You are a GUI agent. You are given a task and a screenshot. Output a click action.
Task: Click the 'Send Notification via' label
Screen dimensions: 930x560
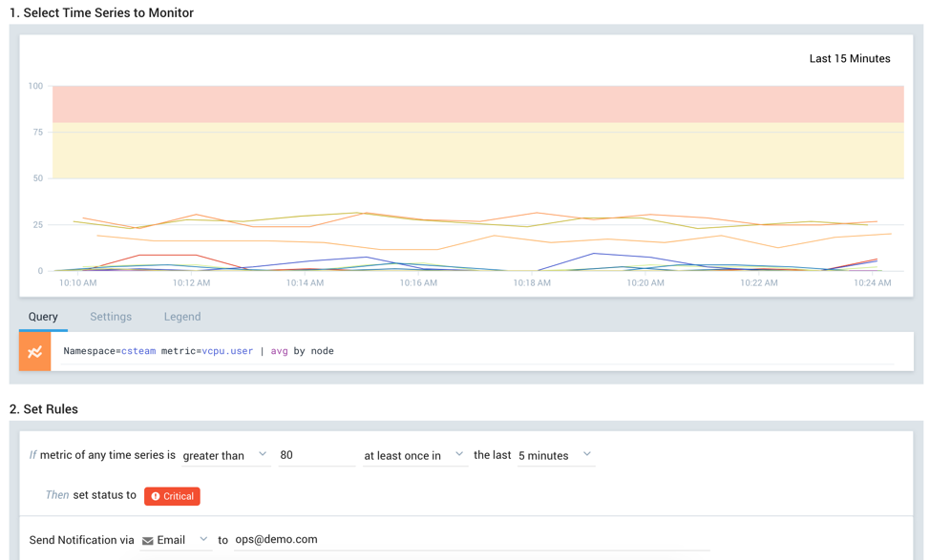point(82,540)
